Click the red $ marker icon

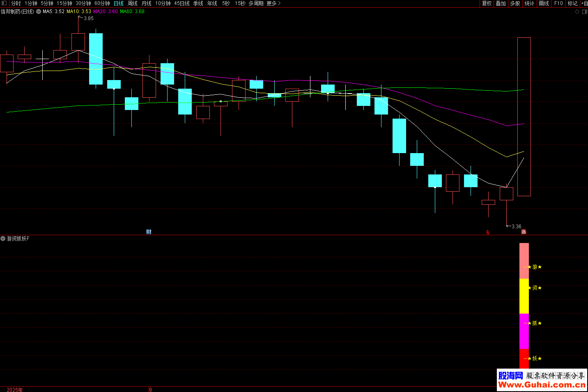point(488,232)
